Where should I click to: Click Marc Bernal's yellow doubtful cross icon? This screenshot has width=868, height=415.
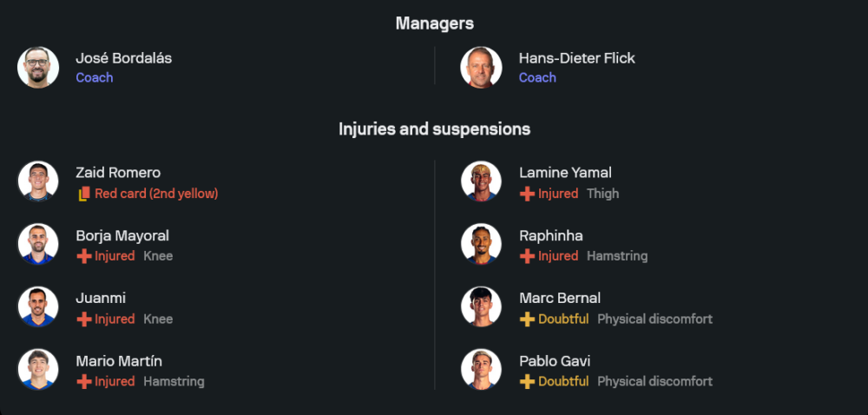point(527,319)
